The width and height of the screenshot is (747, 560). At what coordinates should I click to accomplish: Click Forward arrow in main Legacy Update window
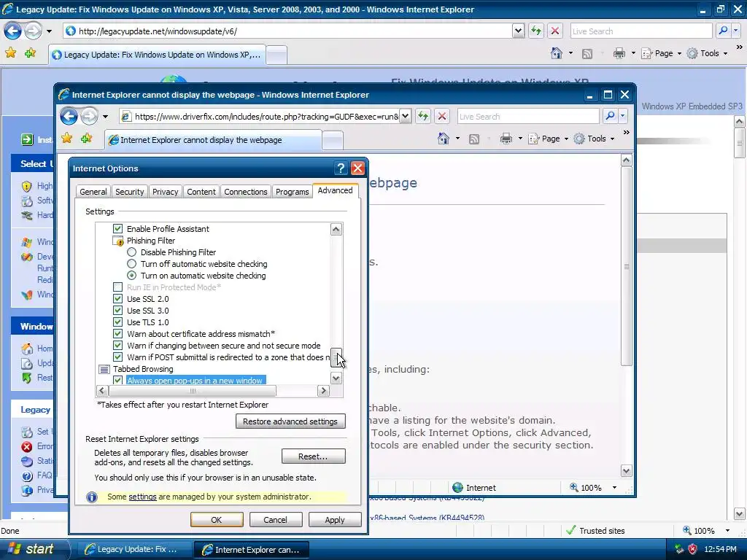(x=33, y=31)
